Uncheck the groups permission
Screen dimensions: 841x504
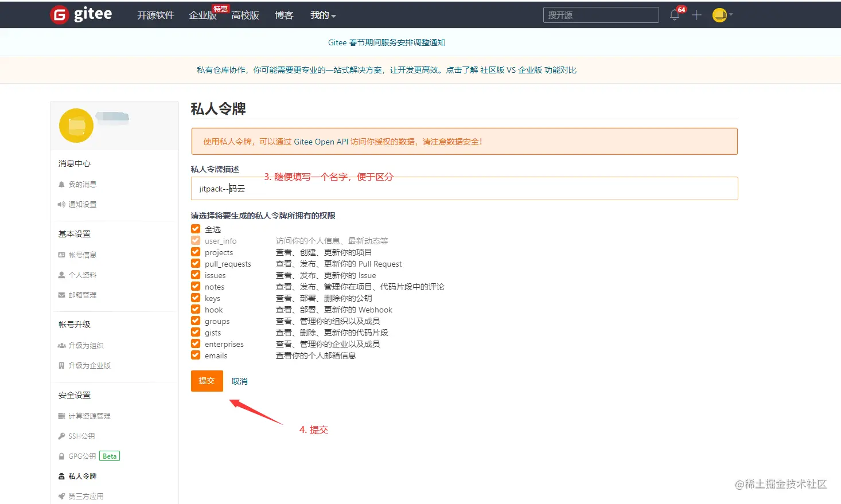click(x=196, y=321)
